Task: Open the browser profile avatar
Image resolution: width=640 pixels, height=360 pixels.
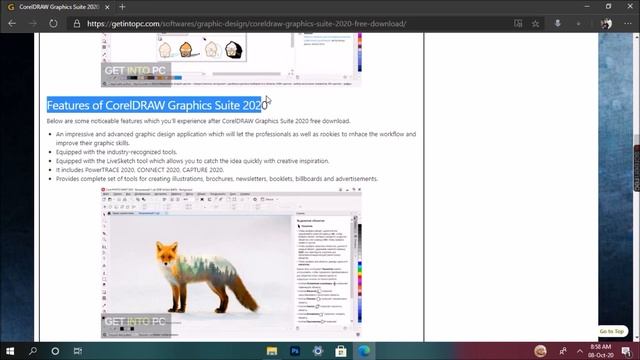Action: pyautogui.click(x=607, y=24)
